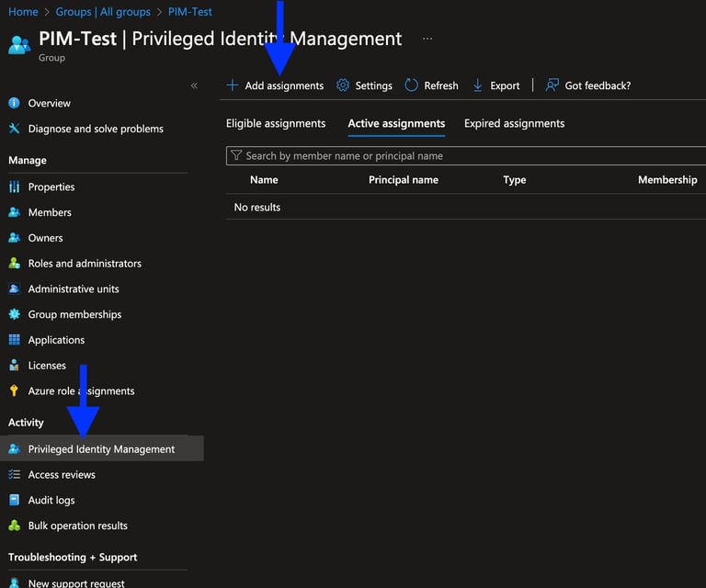706x588 pixels.
Task: Click the Overview info icon in sidebar
Action: pyautogui.click(x=15, y=103)
